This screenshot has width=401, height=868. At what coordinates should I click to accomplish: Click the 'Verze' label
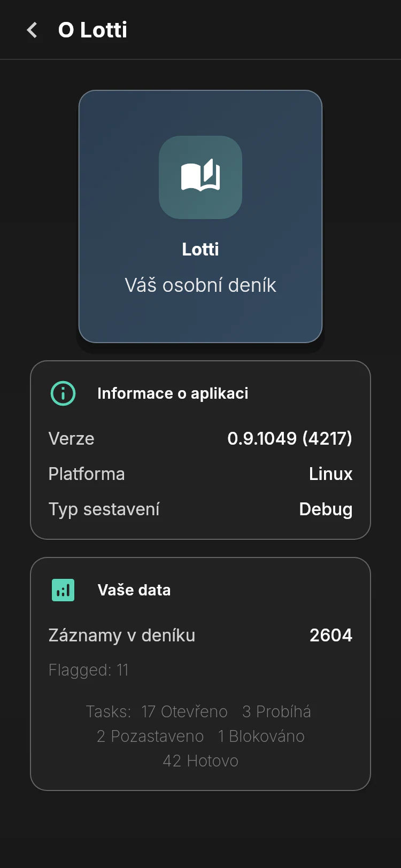[71, 438]
